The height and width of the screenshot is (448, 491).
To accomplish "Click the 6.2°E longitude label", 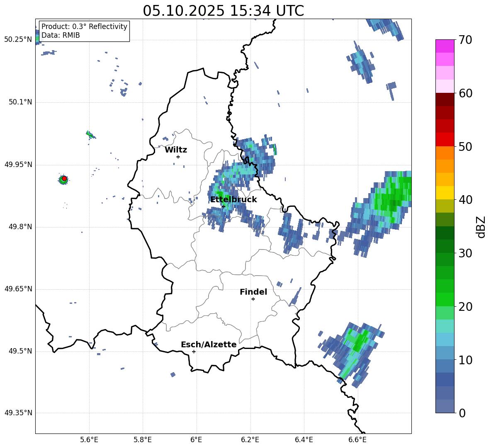I will tap(250, 440).
